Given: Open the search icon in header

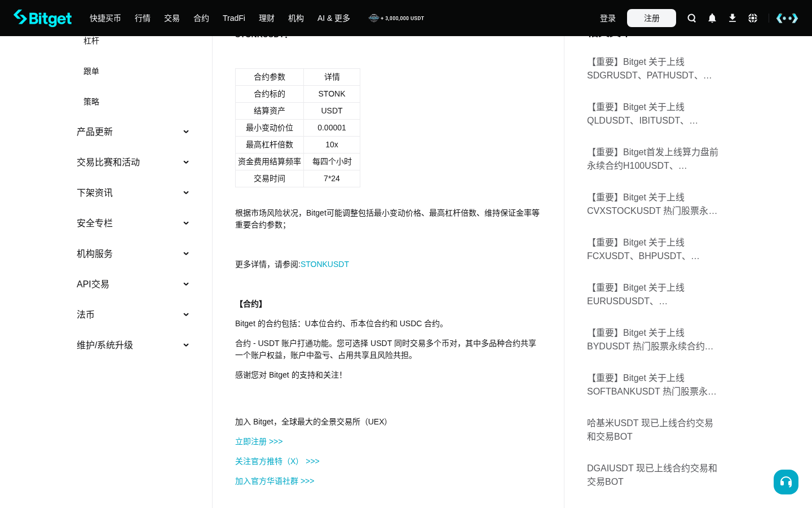Looking at the screenshot, I should tap(692, 18).
